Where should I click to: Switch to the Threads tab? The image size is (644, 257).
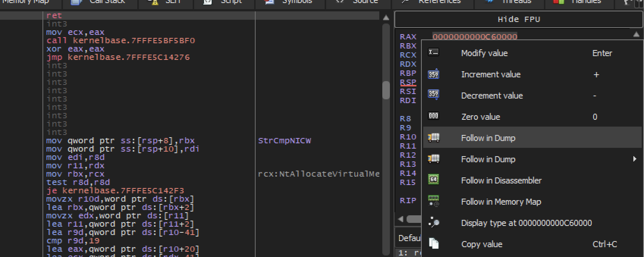point(509,2)
